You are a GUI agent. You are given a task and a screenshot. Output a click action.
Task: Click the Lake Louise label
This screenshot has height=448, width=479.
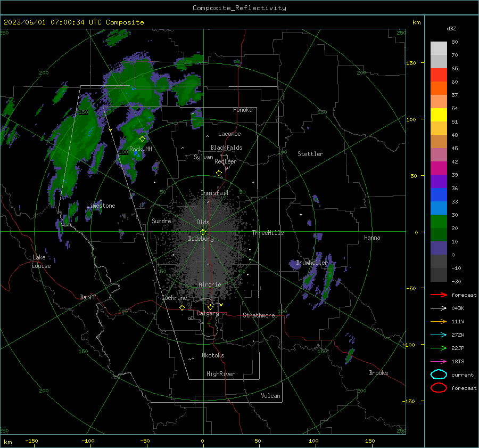point(41,262)
